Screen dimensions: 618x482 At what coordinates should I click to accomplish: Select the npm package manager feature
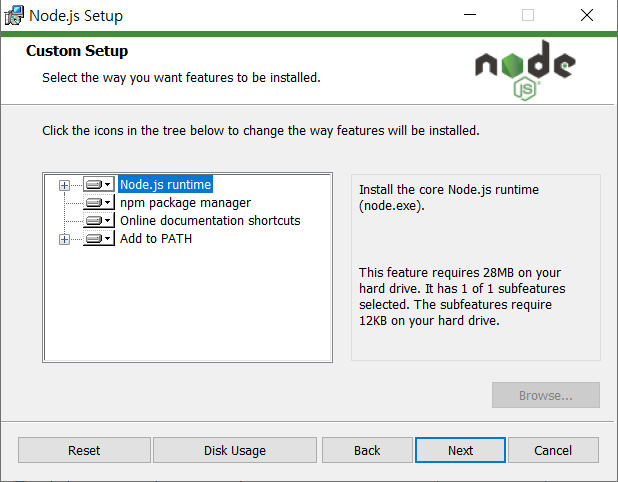point(185,203)
